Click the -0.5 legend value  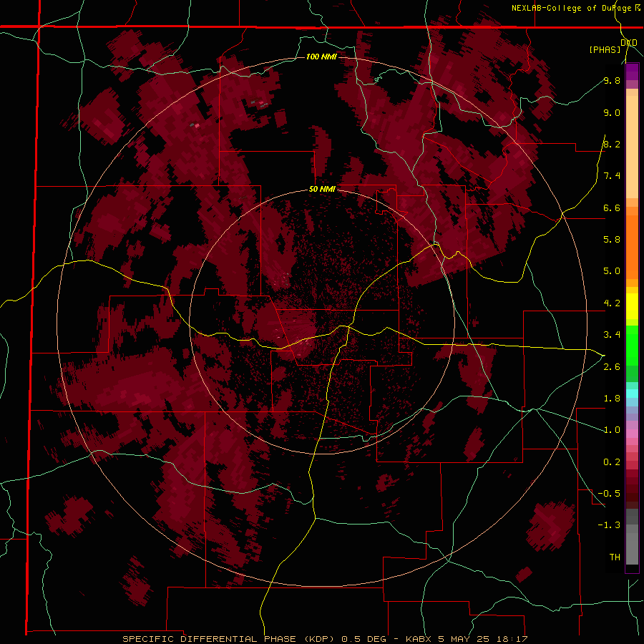(x=610, y=493)
